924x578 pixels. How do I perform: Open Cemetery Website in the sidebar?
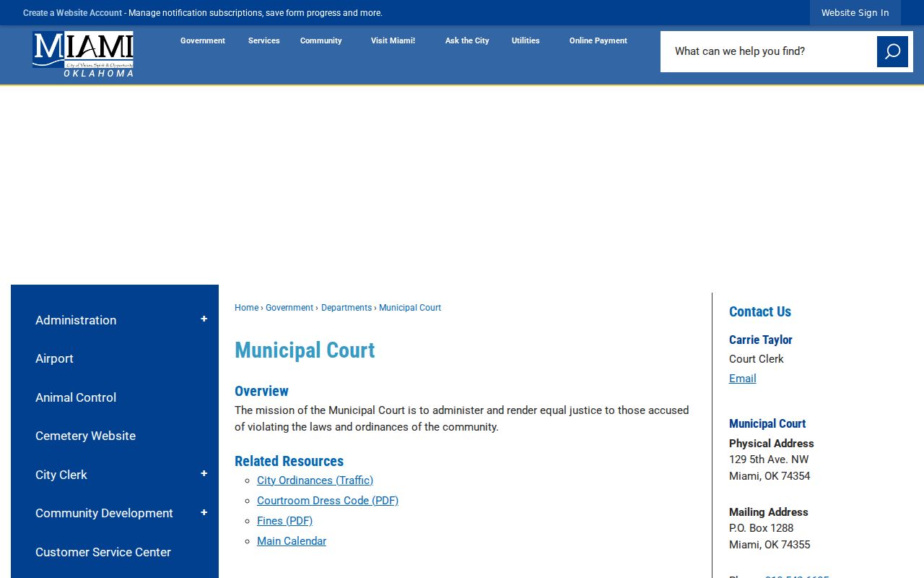(x=85, y=436)
